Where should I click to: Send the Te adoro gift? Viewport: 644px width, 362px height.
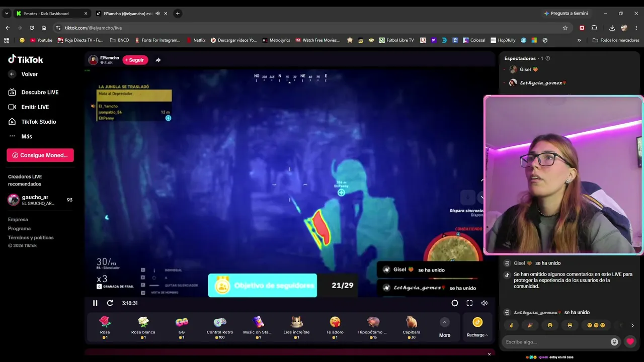335,327
